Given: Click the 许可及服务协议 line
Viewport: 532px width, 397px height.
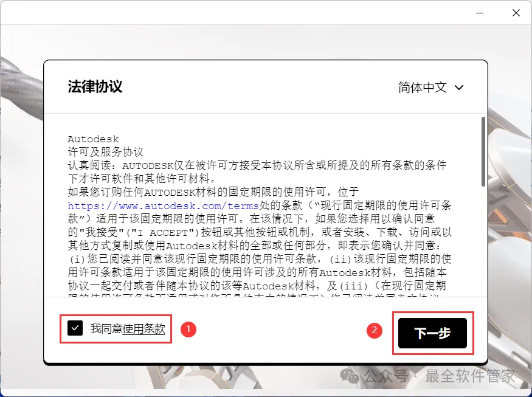Looking at the screenshot, I should (106, 151).
